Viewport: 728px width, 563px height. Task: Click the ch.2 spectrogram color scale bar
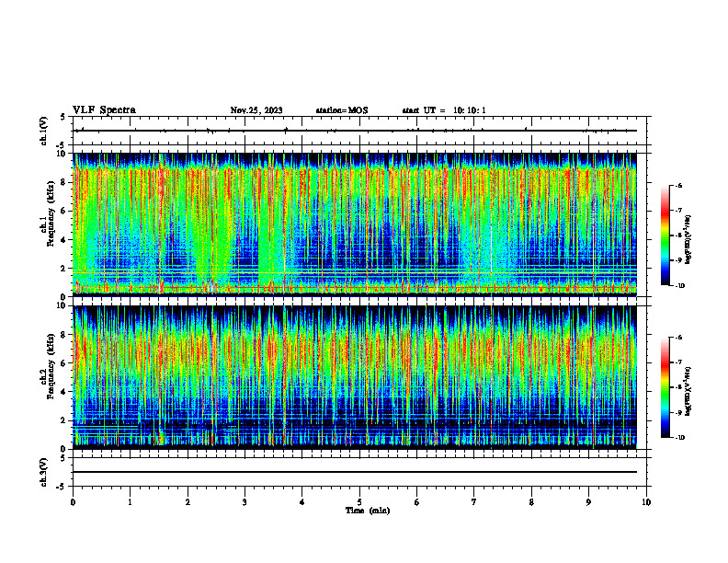665,387
